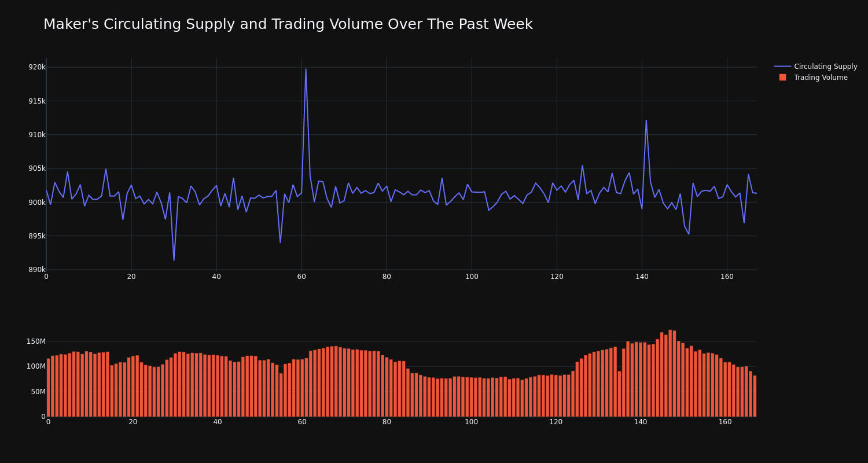Click the 100M volume axis label

(x=36, y=366)
